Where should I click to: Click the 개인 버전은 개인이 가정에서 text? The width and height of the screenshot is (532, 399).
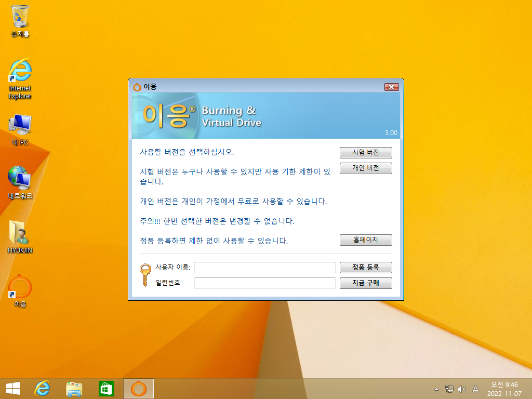[233, 202]
